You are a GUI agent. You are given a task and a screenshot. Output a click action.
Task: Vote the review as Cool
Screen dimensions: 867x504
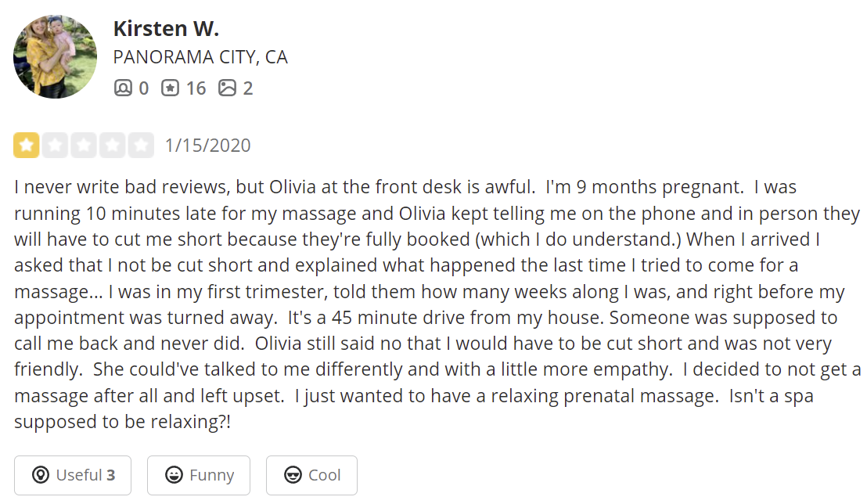[x=311, y=475]
